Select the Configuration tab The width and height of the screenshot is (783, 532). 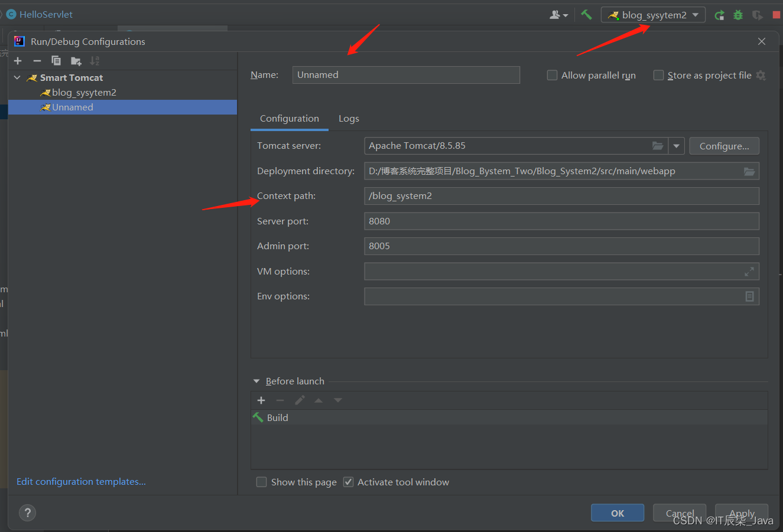click(x=289, y=118)
